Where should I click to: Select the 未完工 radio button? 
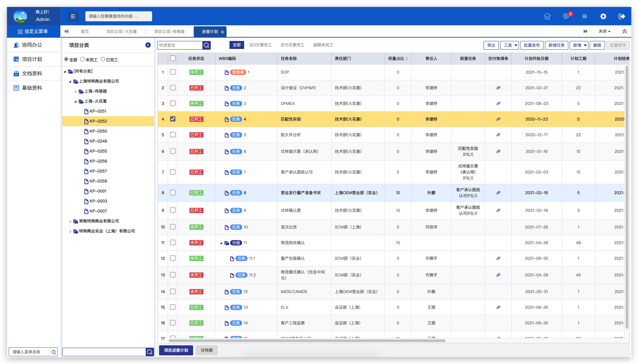pos(83,59)
